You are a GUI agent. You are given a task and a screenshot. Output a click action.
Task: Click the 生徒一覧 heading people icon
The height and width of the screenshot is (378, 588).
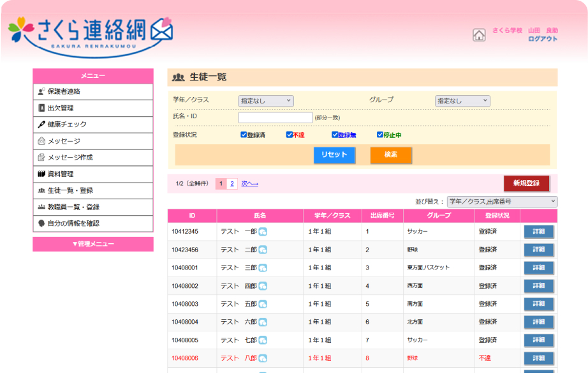(178, 77)
